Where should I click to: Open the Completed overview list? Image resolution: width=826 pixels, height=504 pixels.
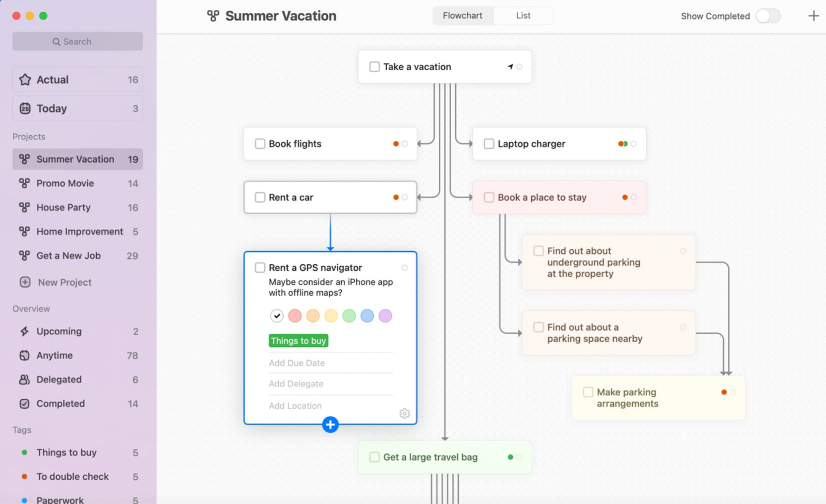click(x=77, y=403)
